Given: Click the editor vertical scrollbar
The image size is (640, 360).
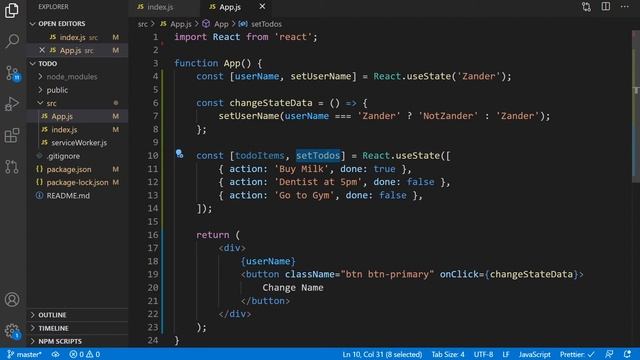Looking at the screenshot, I should point(636,106).
